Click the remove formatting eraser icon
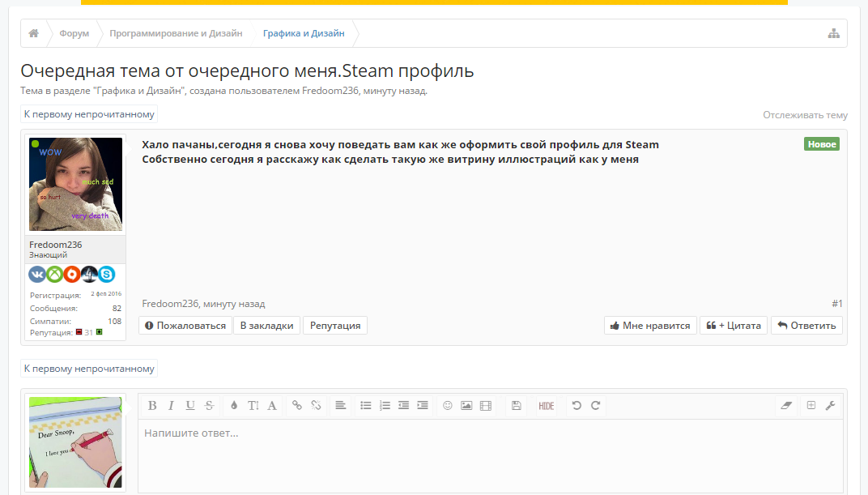The image size is (868, 495). click(x=786, y=406)
